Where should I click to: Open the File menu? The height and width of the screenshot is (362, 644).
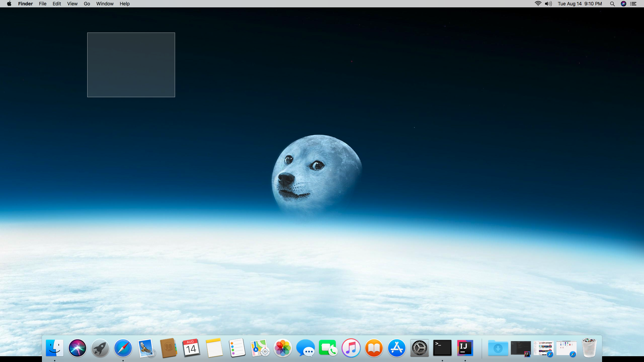[43, 4]
